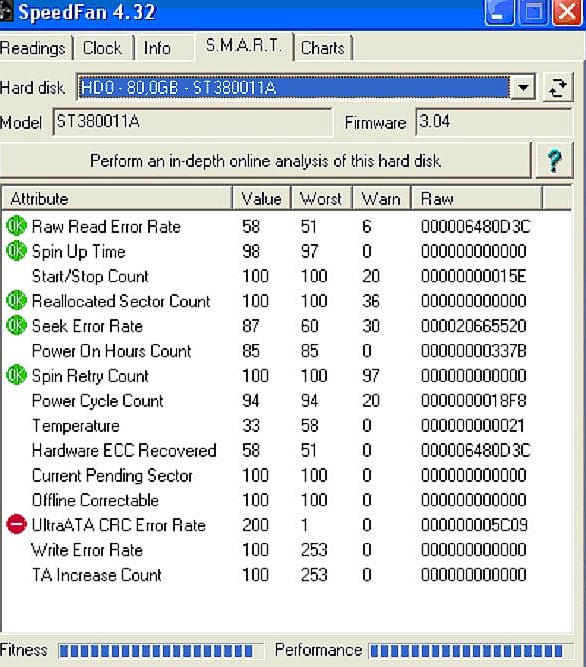This screenshot has width=586, height=667.
Task: Click OK icon beside Seek Error Rate
Action: 16,325
